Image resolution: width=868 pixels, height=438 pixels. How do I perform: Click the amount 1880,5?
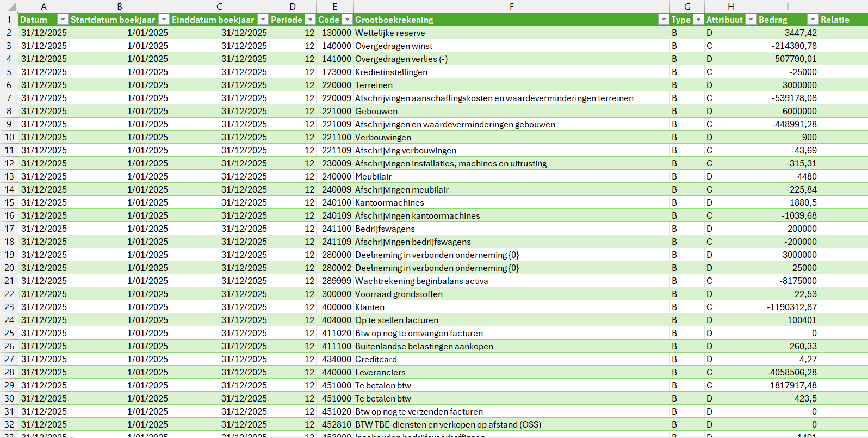point(788,202)
